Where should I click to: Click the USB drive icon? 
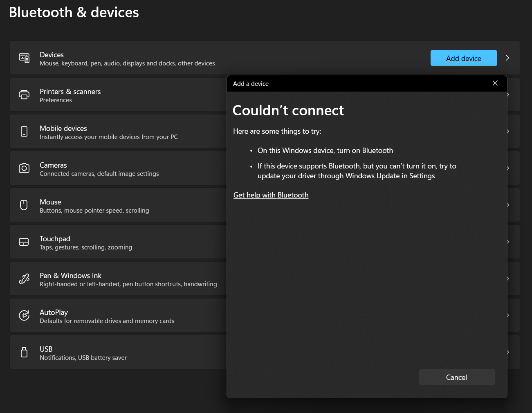[24, 352]
